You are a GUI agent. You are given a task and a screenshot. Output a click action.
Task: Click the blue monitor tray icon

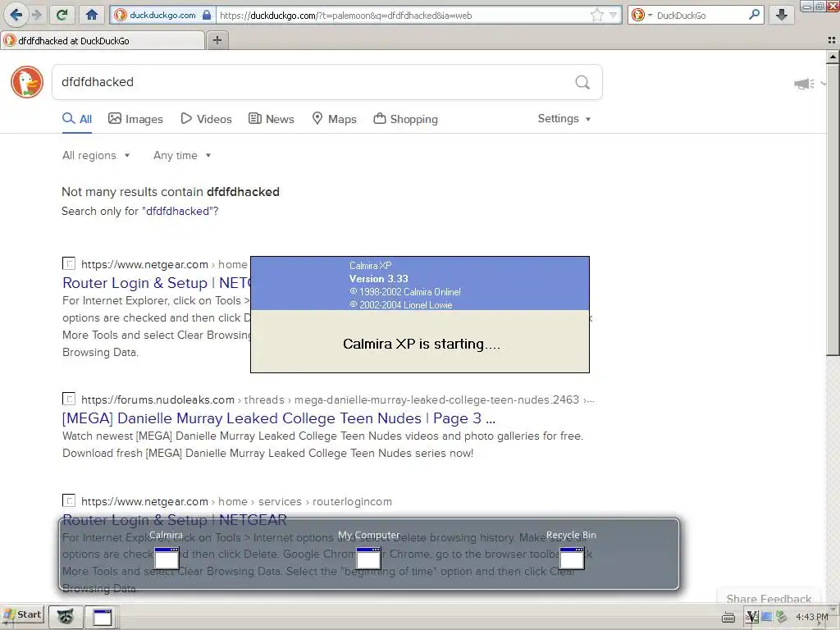766,617
